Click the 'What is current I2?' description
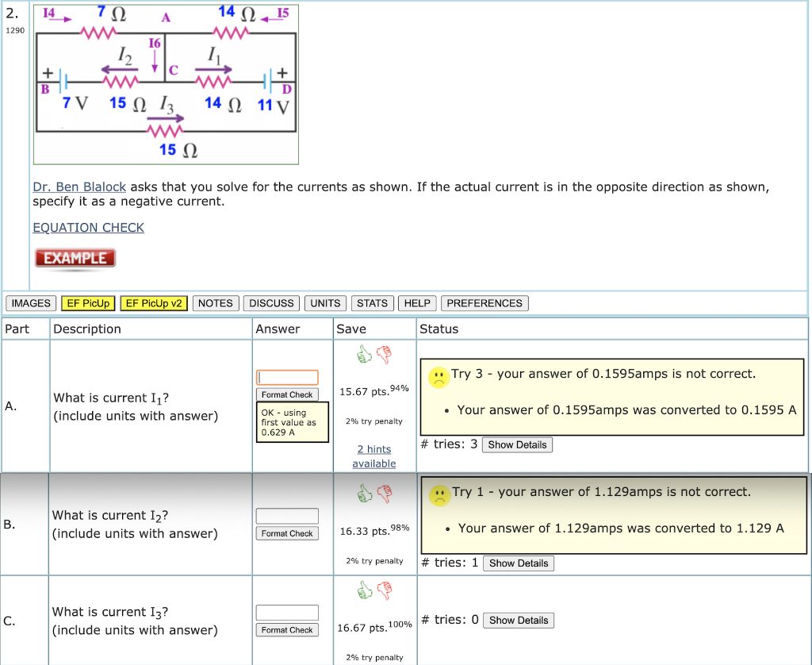Viewport: 812px width, 665px height. [110, 516]
